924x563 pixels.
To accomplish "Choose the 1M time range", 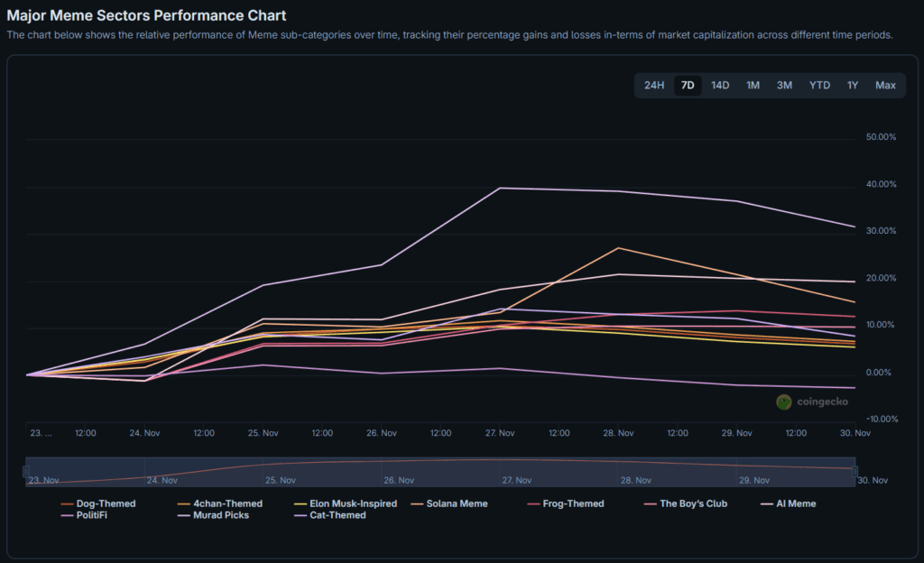I will (x=753, y=86).
